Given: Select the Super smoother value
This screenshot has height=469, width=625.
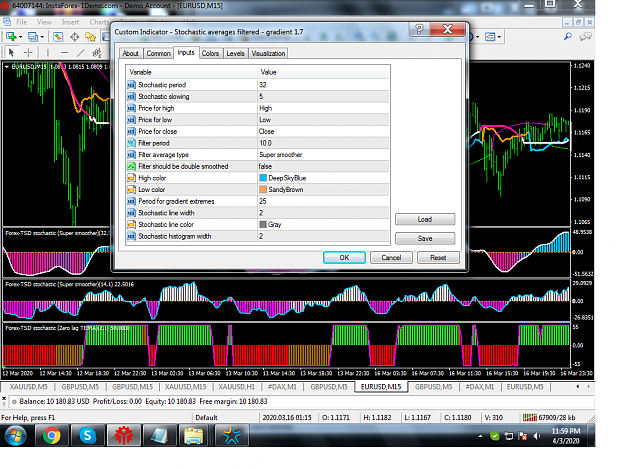Looking at the screenshot, I should coord(323,155).
